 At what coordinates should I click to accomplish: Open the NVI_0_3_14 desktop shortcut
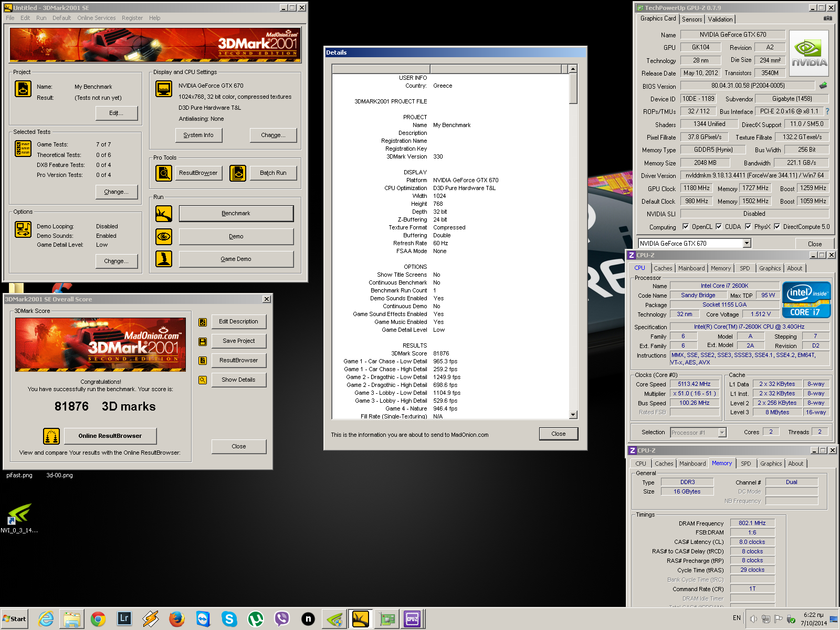[x=19, y=518]
